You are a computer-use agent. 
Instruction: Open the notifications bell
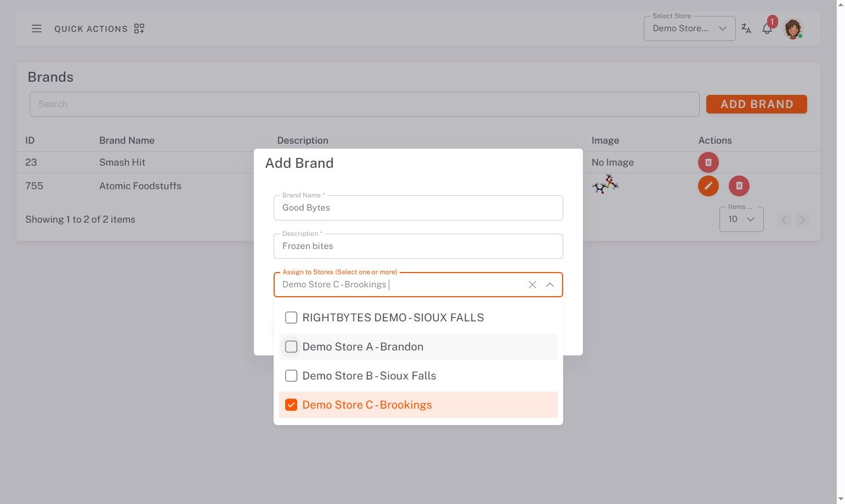pyautogui.click(x=767, y=29)
